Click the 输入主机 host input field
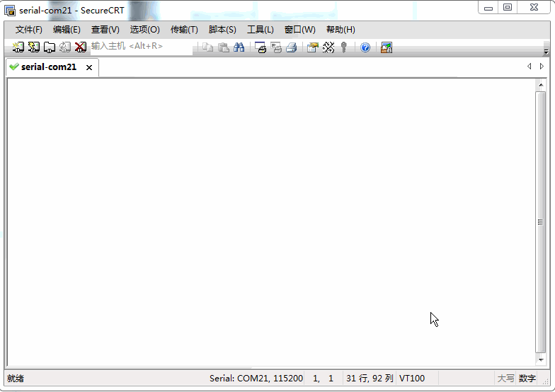Screen dimensions: 555x392 coord(142,47)
